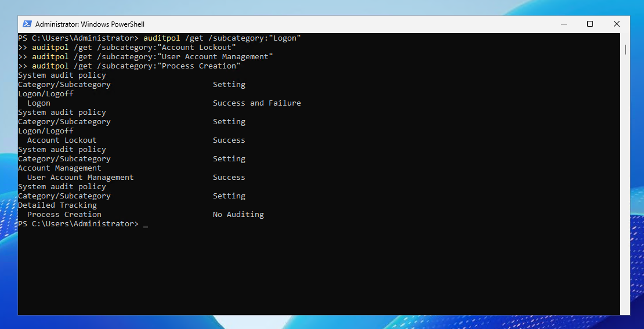Click the 'Administrator: Windows PowerShell' title text
The image size is (644, 329).
click(x=90, y=24)
